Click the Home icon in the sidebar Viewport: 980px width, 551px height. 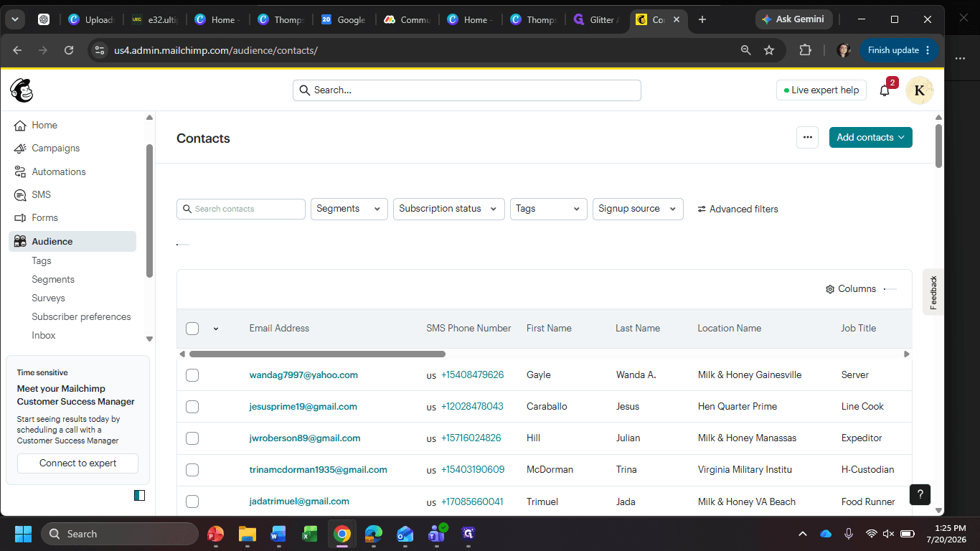point(20,126)
